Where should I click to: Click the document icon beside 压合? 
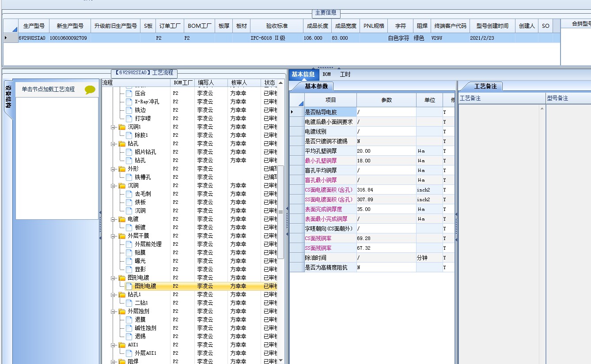click(x=129, y=94)
